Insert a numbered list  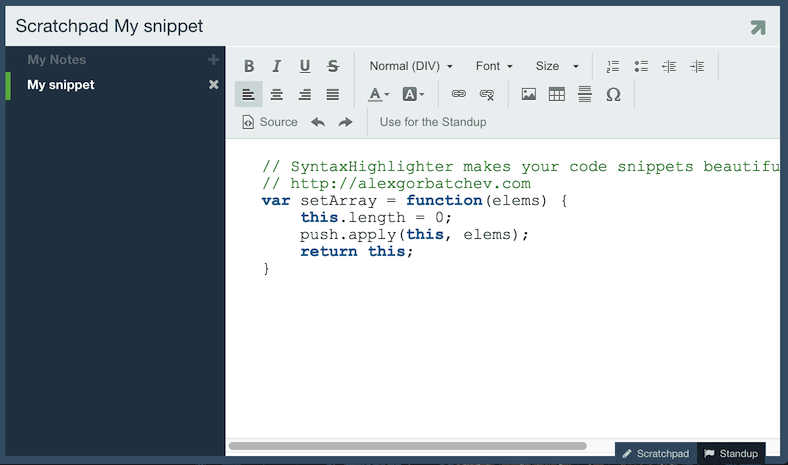(x=613, y=66)
